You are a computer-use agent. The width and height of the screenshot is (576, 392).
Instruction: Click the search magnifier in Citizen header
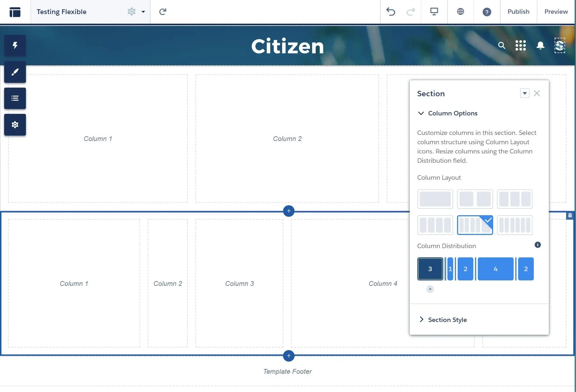pyautogui.click(x=501, y=46)
